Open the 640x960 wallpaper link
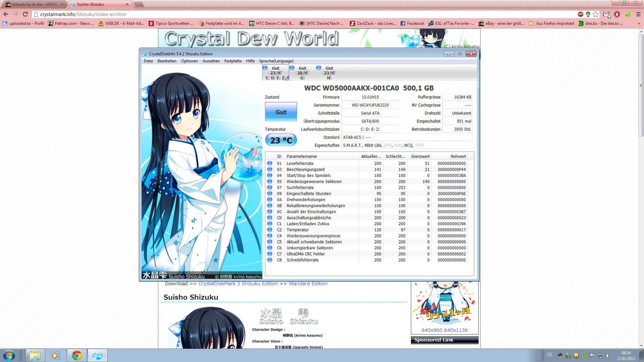This screenshot has width=644, height=362. pyautogui.click(x=432, y=330)
